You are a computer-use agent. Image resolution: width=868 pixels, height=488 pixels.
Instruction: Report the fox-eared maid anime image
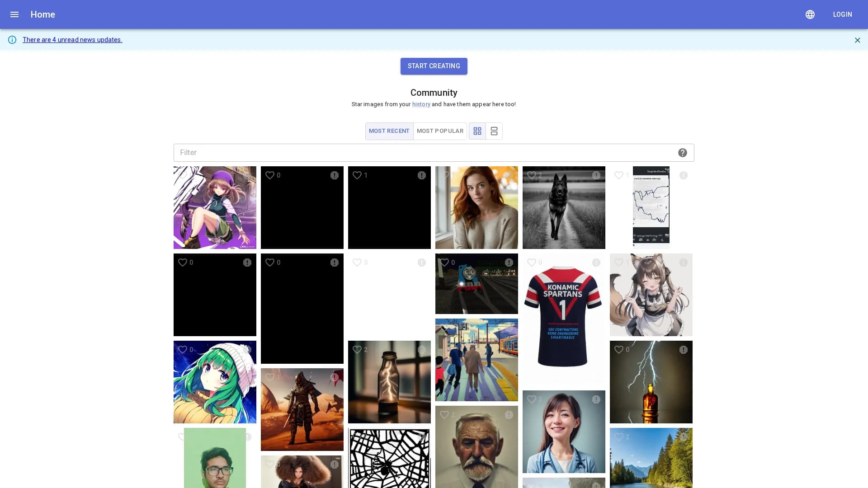684,263
